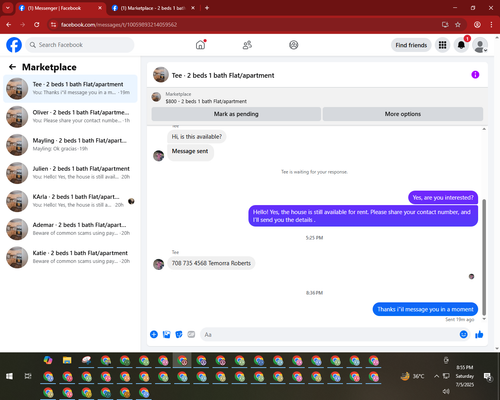Open a new browser tab

207,8
